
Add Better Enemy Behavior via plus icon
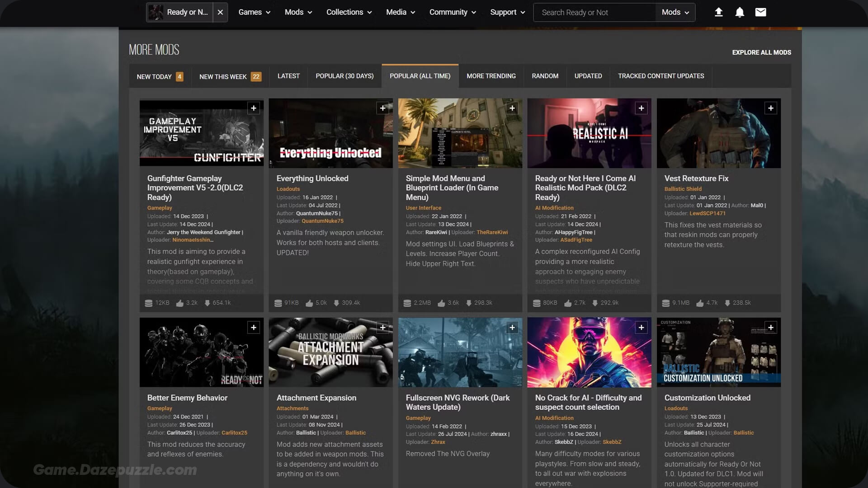(254, 328)
